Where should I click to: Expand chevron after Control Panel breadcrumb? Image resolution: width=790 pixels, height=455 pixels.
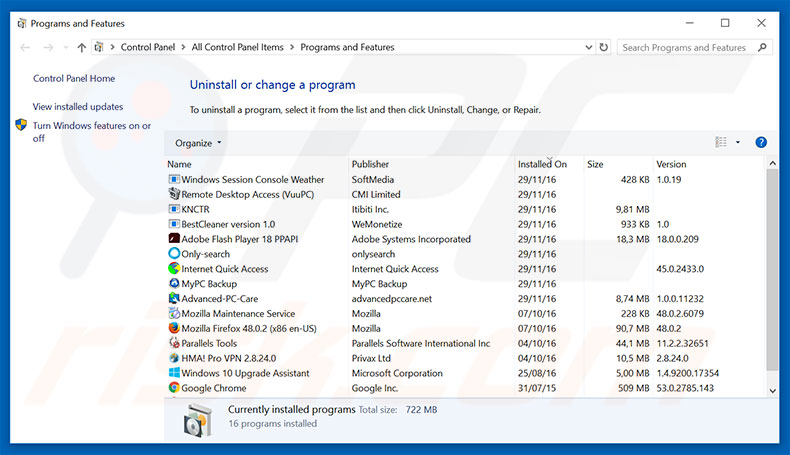[183, 47]
